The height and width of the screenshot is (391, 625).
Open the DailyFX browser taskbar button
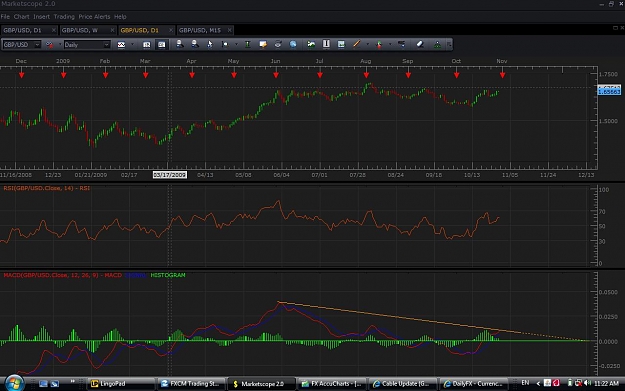tap(473, 383)
